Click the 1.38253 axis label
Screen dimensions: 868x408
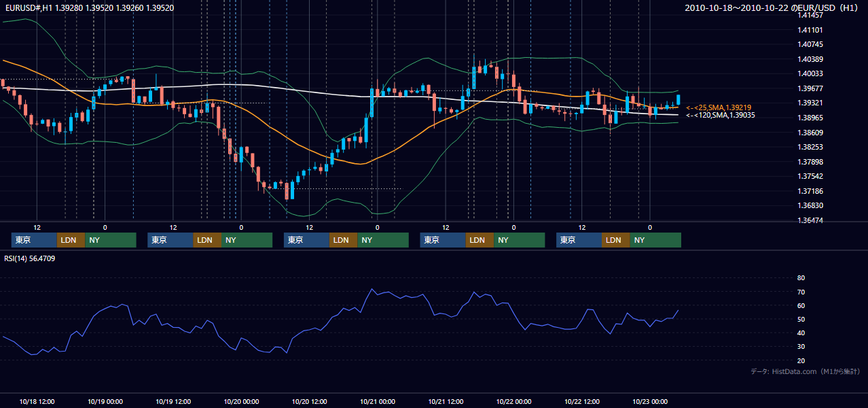[810, 147]
